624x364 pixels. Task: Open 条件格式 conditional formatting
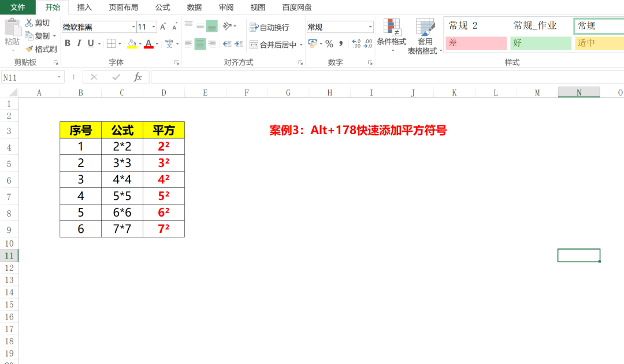392,35
